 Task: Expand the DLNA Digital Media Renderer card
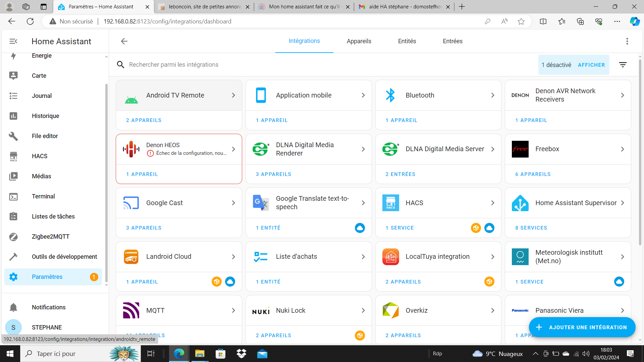[363, 149]
